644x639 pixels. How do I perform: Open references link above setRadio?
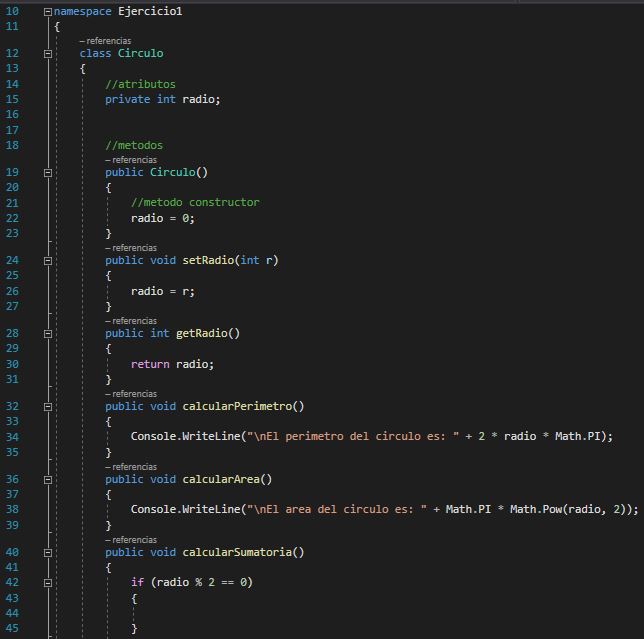click(x=132, y=248)
